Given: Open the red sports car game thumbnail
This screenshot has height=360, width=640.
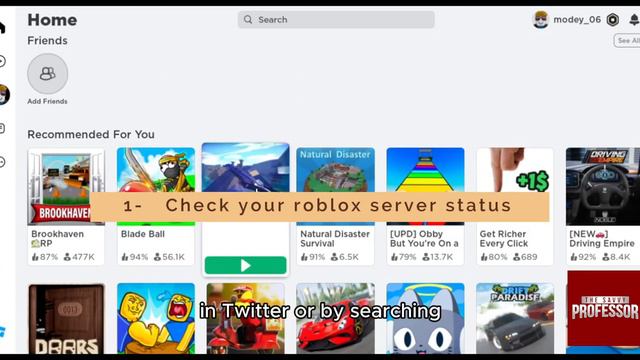Looking at the screenshot, I should (335, 319).
